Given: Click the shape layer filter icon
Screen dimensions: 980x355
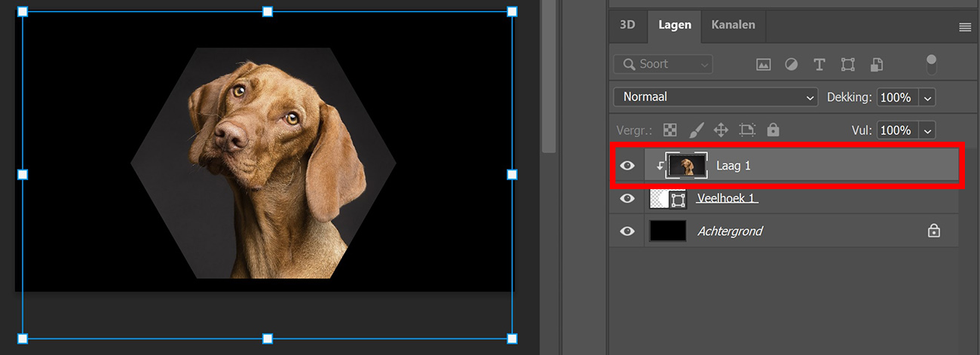Looking at the screenshot, I should point(847,65).
